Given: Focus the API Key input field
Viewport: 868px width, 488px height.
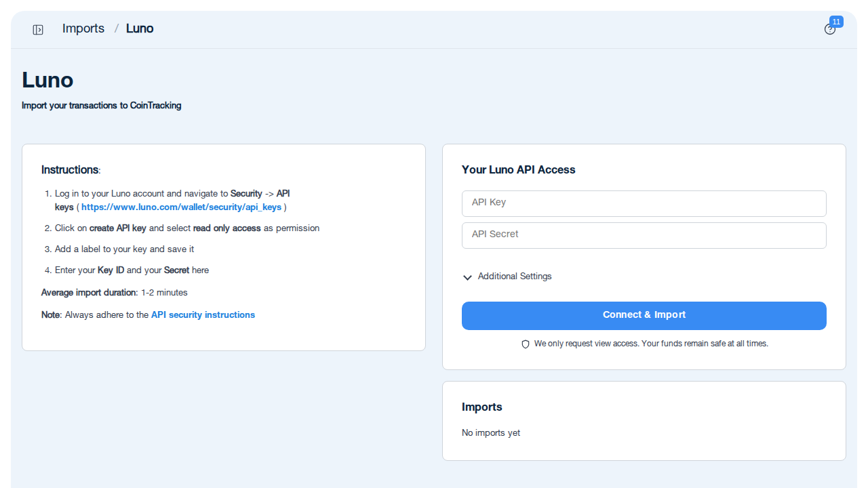Looking at the screenshot, I should (644, 203).
